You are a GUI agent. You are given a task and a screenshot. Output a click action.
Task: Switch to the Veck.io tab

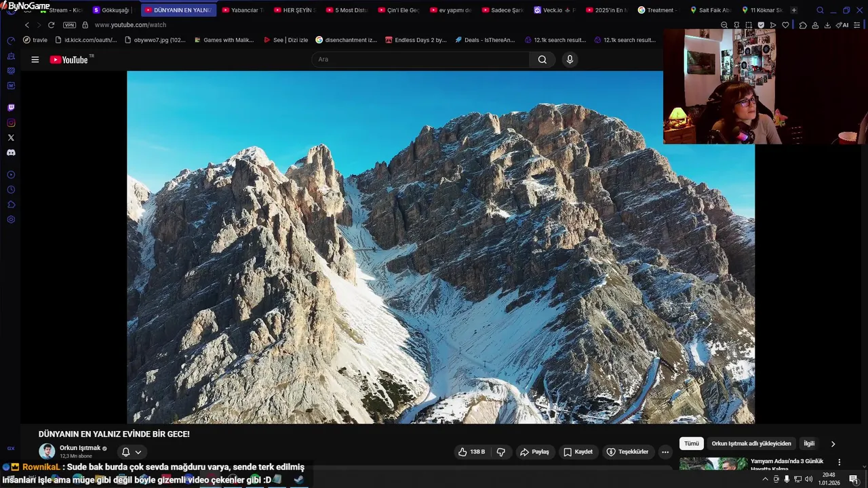(x=555, y=10)
